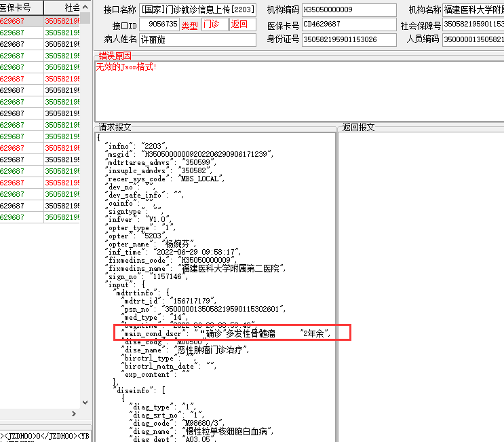
Task: Click the list's scroll-right arrow
Action: [74, 413]
